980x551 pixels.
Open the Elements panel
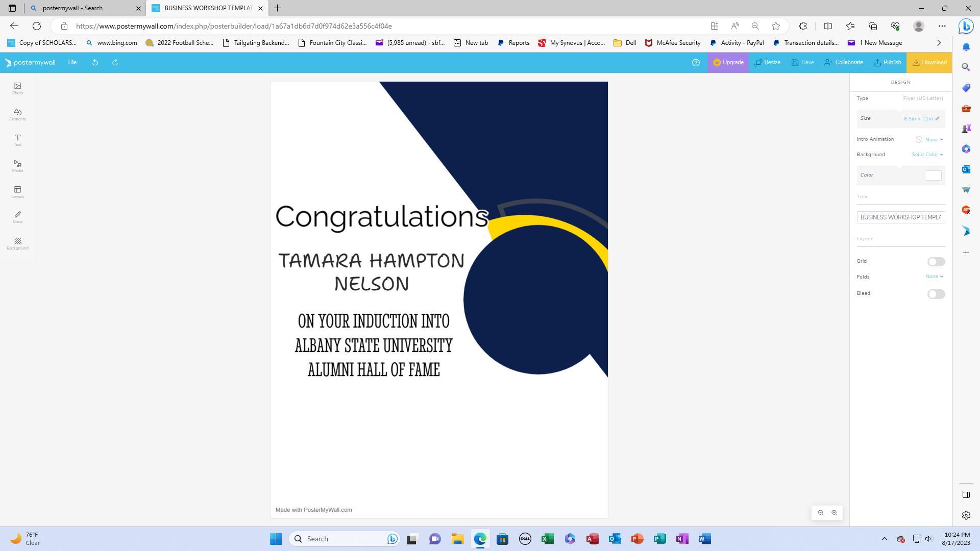(17, 114)
